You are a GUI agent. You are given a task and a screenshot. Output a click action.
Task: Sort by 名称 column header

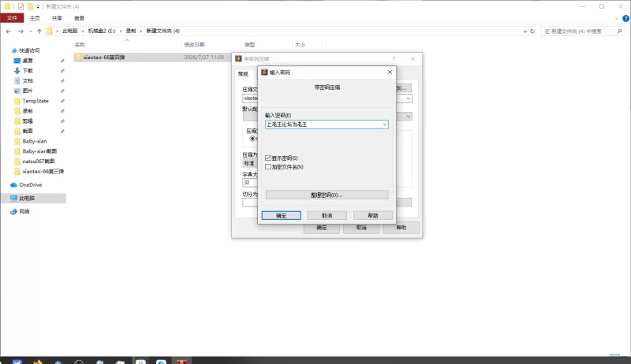tap(80, 45)
